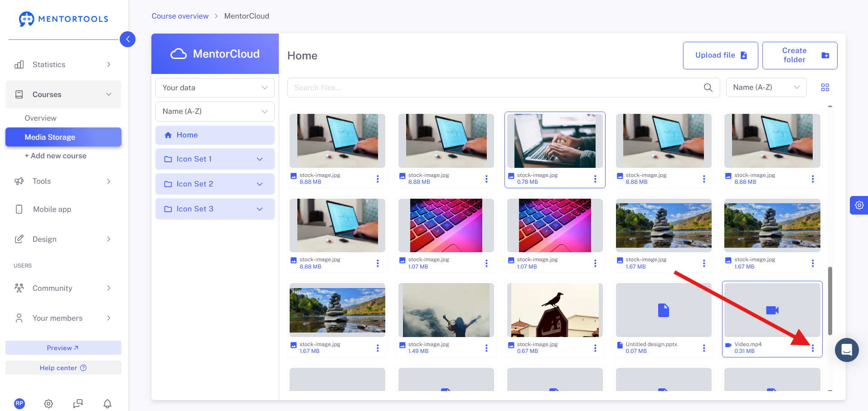The width and height of the screenshot is (868, 411).
Task: Open the 0.67 MB bird image thumbnail
Action: [x=555, y=310]
